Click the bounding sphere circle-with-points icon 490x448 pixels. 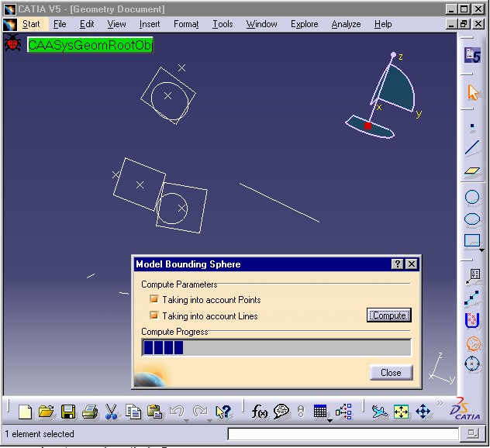click(472, 364)
